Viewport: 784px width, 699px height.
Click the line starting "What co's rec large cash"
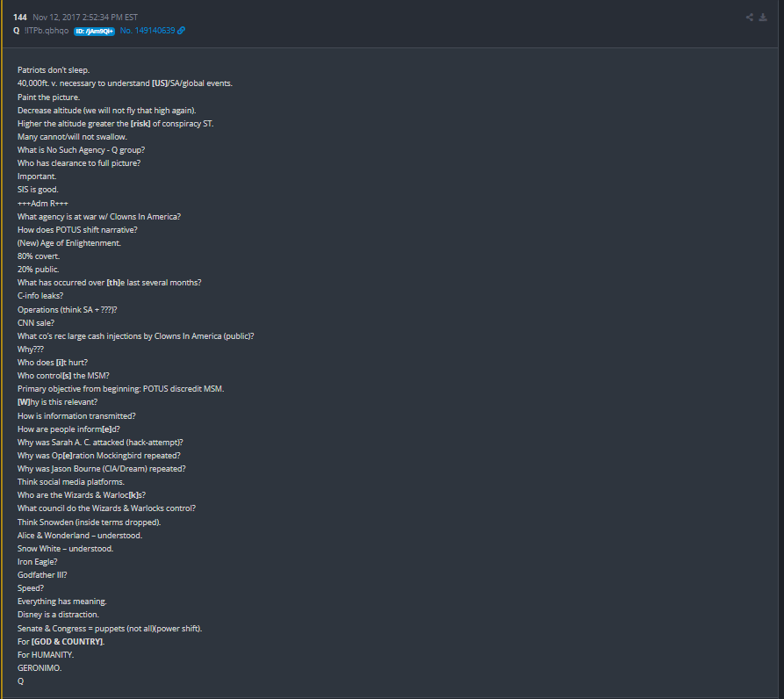(x=135, y=336)
